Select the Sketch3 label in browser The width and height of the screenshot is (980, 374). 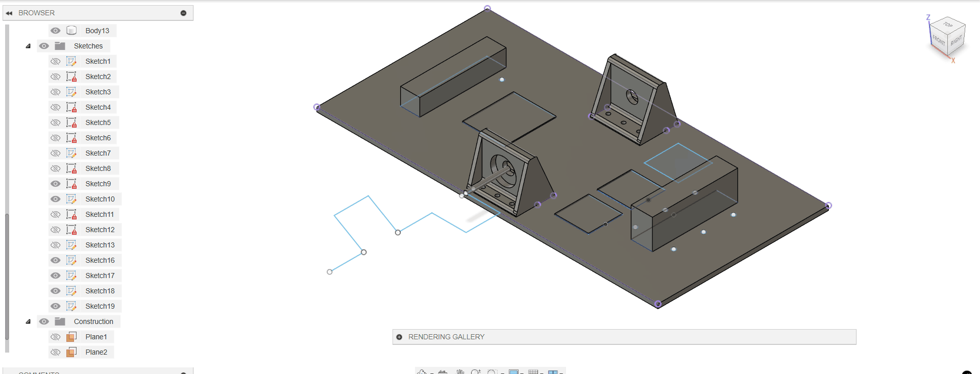point(98,92)
